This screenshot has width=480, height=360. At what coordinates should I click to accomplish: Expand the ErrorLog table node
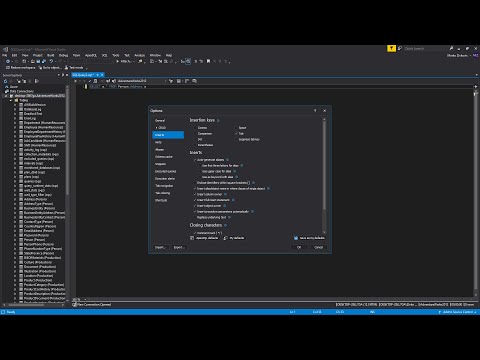pyautogui.click(x=15, y=118)
